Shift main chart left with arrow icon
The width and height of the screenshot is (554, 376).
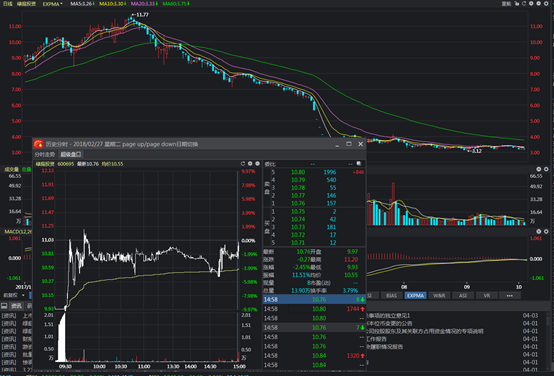click(x=531, y=4)
